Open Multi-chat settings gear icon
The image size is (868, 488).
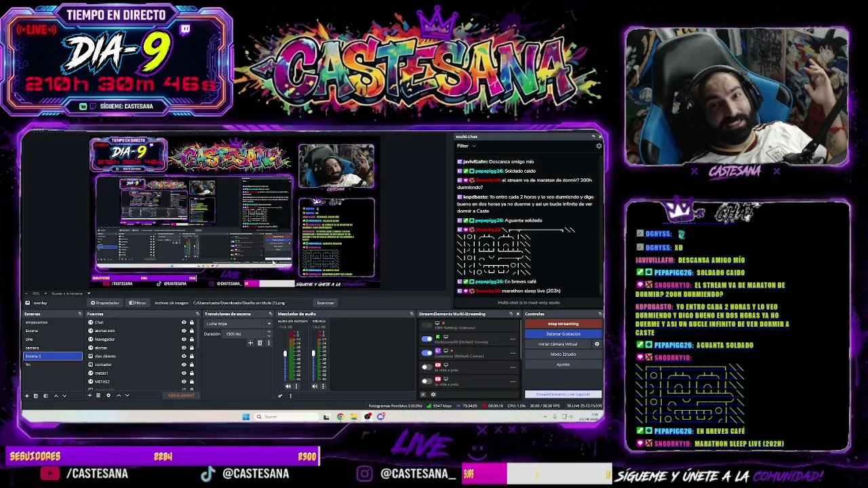[599, 146]
